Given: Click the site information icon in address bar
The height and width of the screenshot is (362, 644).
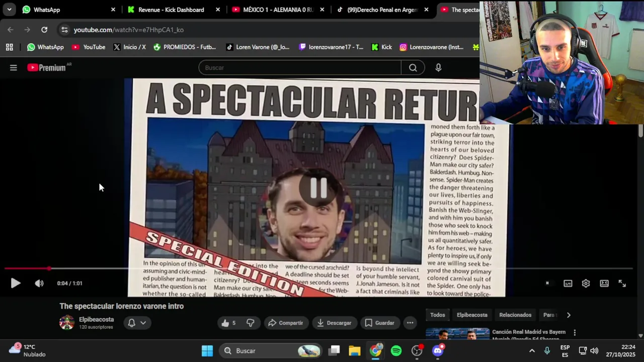Looking at the screenshot, I should (x=64, y=30).
